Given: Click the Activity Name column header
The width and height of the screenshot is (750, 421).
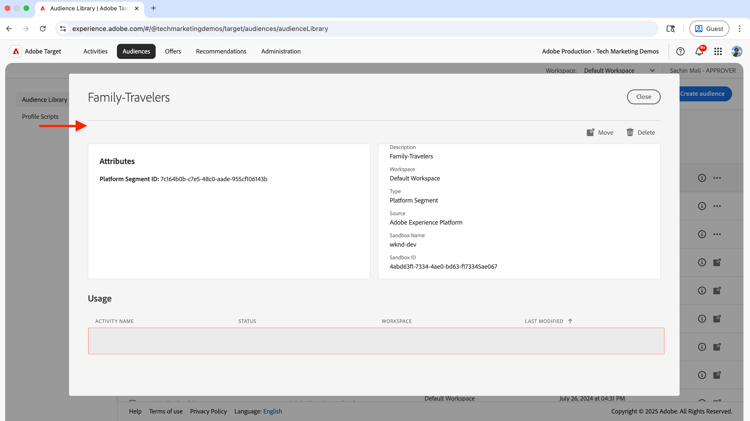Looking at the screenshot, I should coord(114,321).
